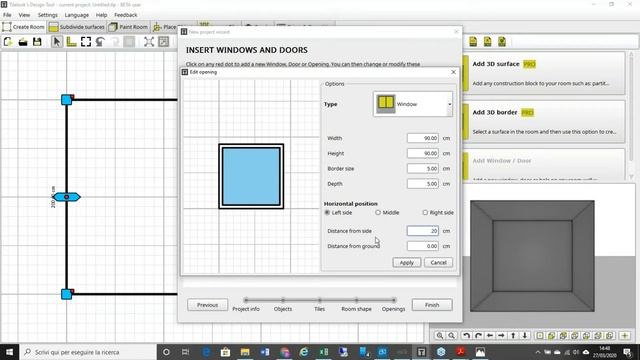This screenshot has height=360, width=640.
Task: Click the Tiles step marker on progress bar
Action: pyautogui.click(x=320, y=300)
